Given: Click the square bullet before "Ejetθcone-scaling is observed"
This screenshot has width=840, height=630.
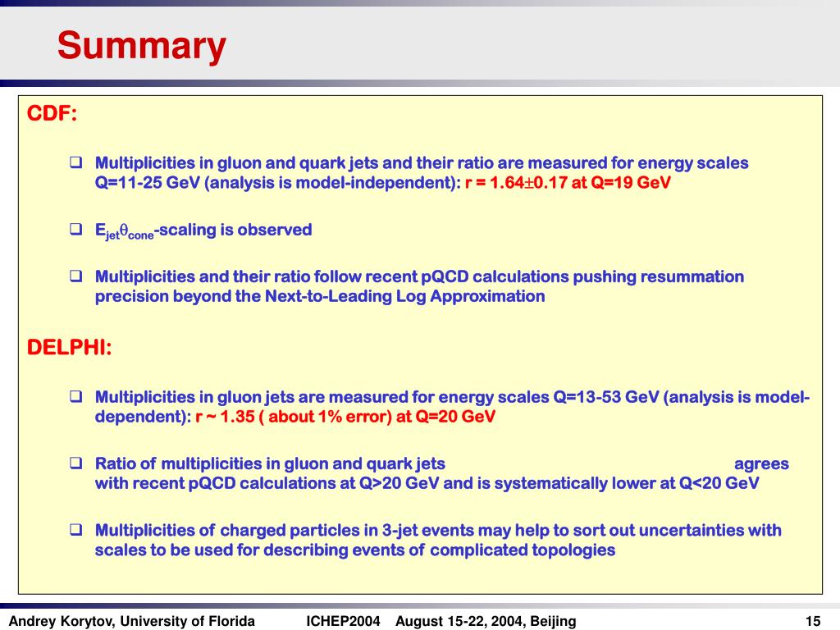Looking at the screenshot, I should coord(76,230).
